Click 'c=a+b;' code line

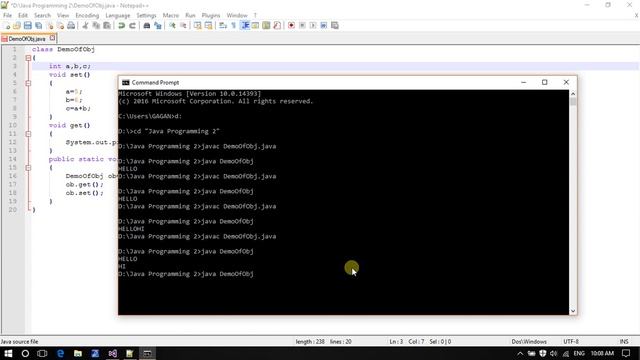[x=78, y=109]
